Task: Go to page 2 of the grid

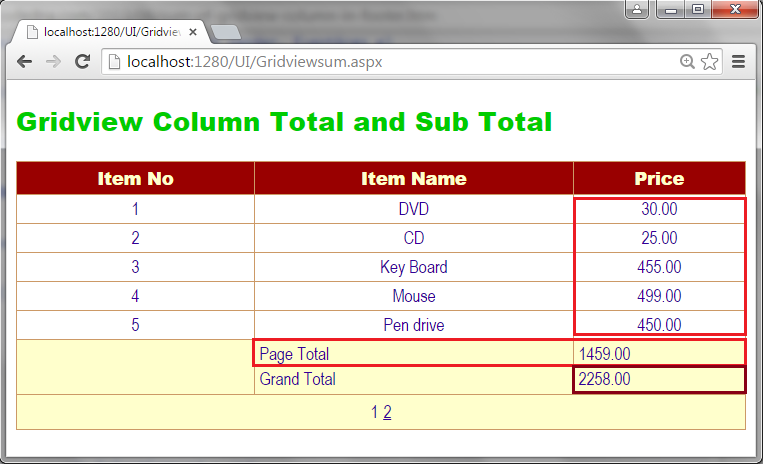Action: (387, 412)
